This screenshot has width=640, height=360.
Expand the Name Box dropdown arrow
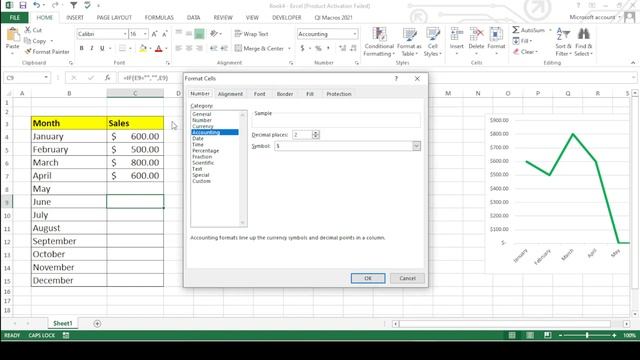pyautogui.click(x=46, y=78)
